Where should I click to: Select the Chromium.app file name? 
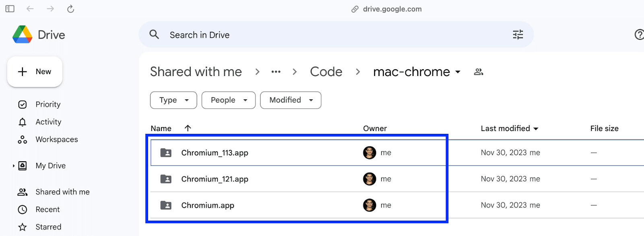(208, 205)
